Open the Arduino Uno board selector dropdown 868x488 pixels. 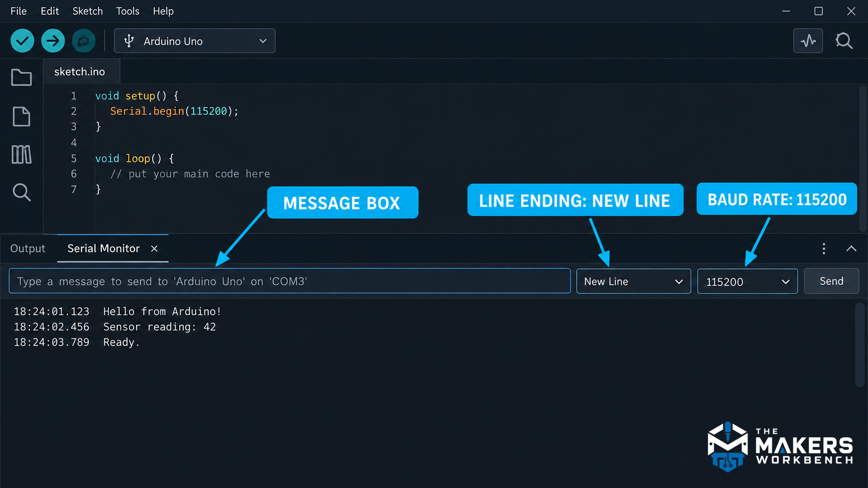tap(195, 41)
